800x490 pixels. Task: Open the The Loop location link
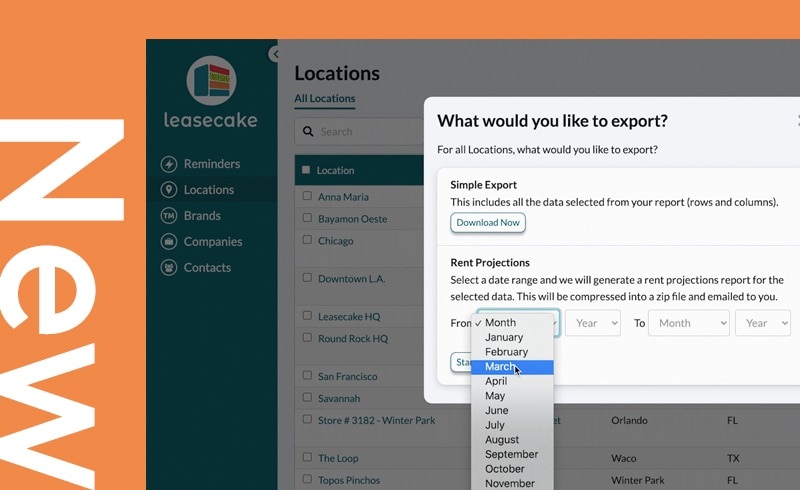338,458
